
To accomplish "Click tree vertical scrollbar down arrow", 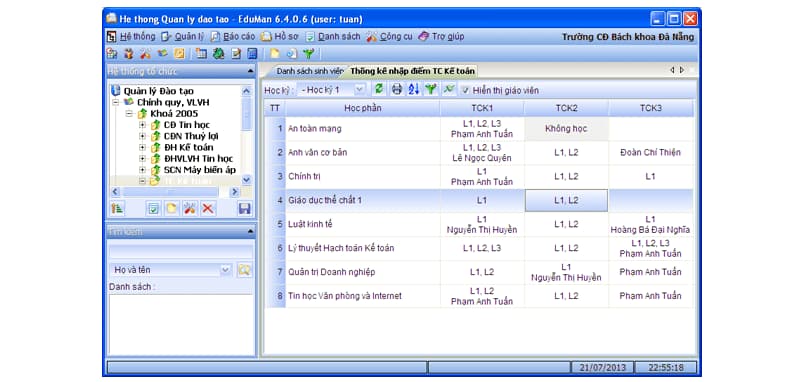I will 247,179.
